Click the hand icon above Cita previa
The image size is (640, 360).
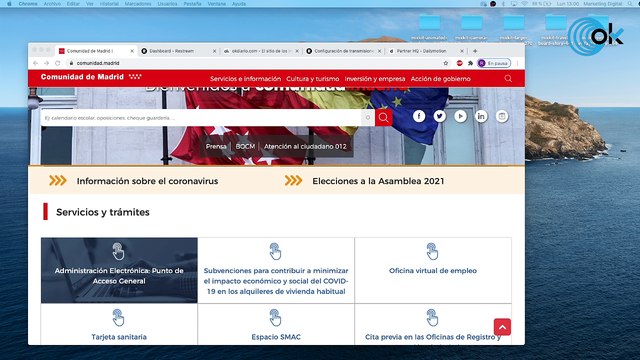coord(432,318)
